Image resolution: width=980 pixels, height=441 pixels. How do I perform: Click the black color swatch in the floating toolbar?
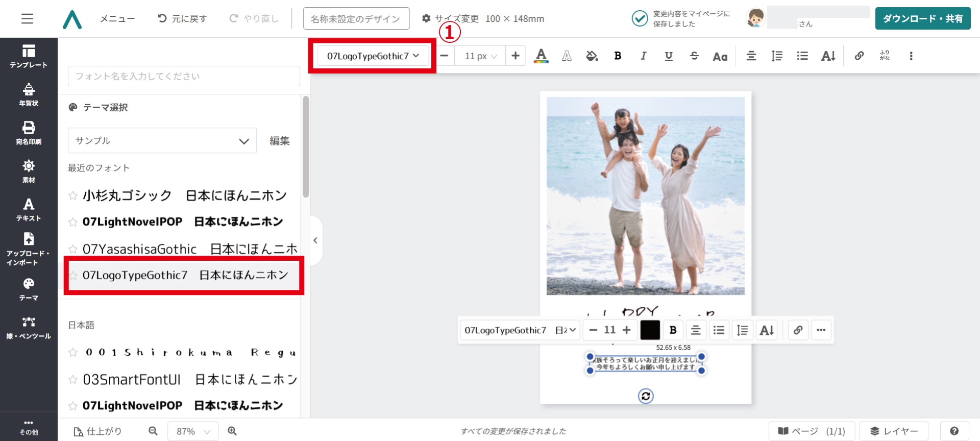point(650,330)
